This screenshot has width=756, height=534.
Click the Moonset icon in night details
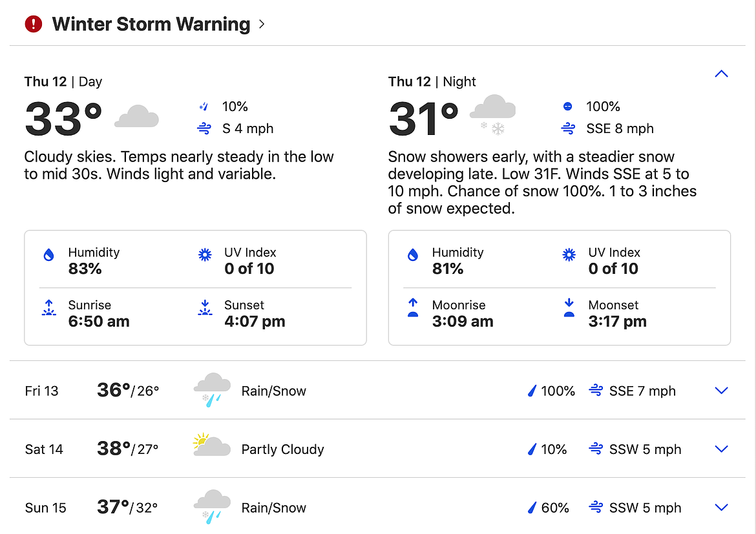tap(569, 308)
